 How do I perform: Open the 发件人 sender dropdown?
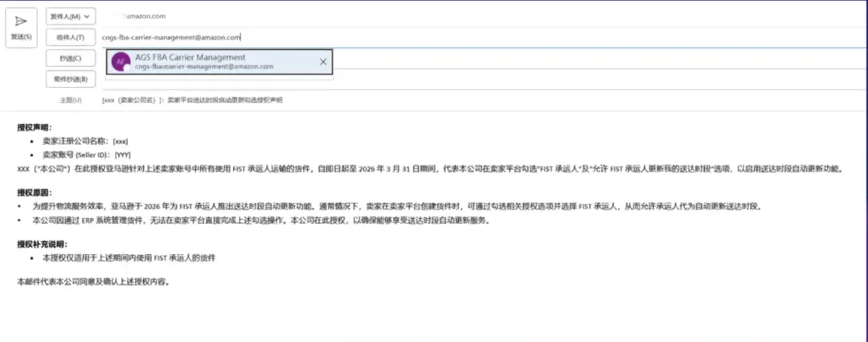click(70, 17)
